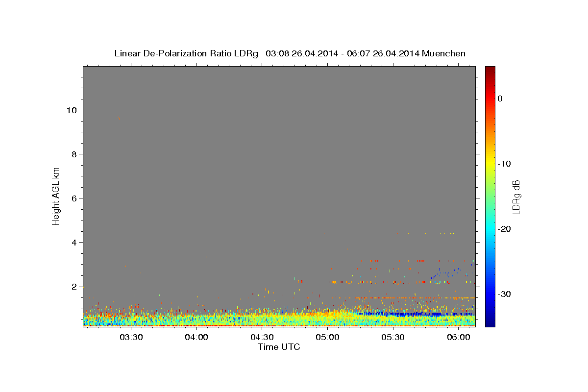Pick the dark blue bottom of colorbar
This screenshot has height=392, width=588.
point(490,322)
